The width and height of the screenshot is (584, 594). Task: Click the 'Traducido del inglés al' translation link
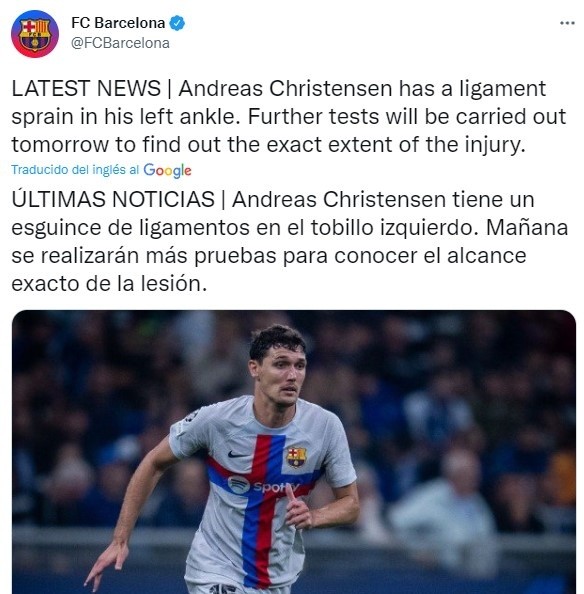pyautogui.click(x=75, y=169)
